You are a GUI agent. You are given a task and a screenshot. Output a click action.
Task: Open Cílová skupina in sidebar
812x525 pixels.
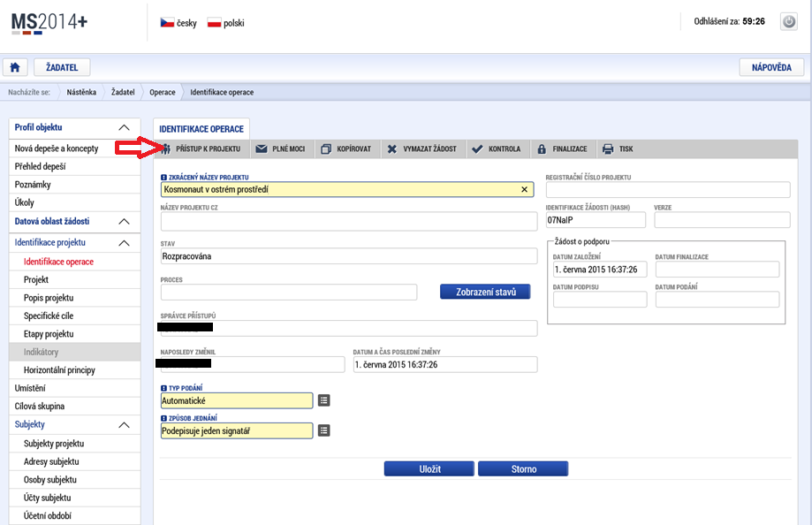(74, 407)
